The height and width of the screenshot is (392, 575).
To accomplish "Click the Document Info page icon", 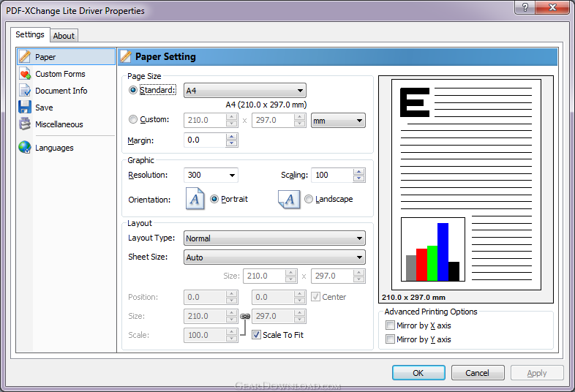I will click(x=25, y=91).
